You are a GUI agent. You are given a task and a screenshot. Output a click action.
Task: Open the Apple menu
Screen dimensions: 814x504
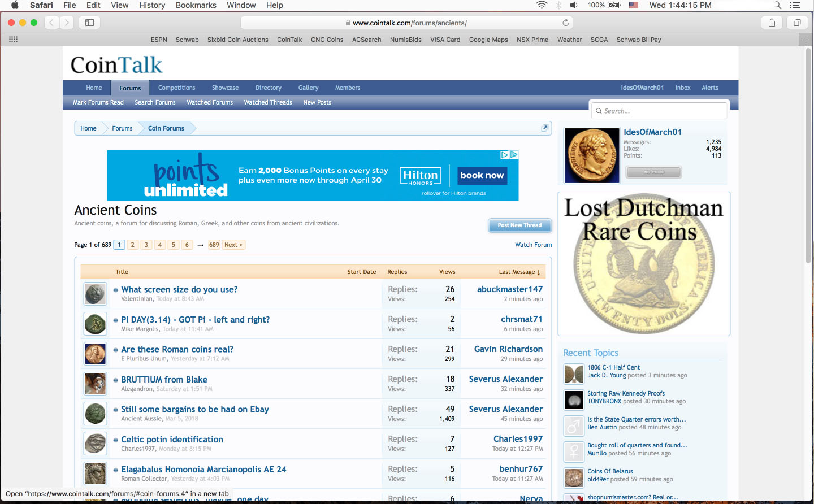[15, 5]
